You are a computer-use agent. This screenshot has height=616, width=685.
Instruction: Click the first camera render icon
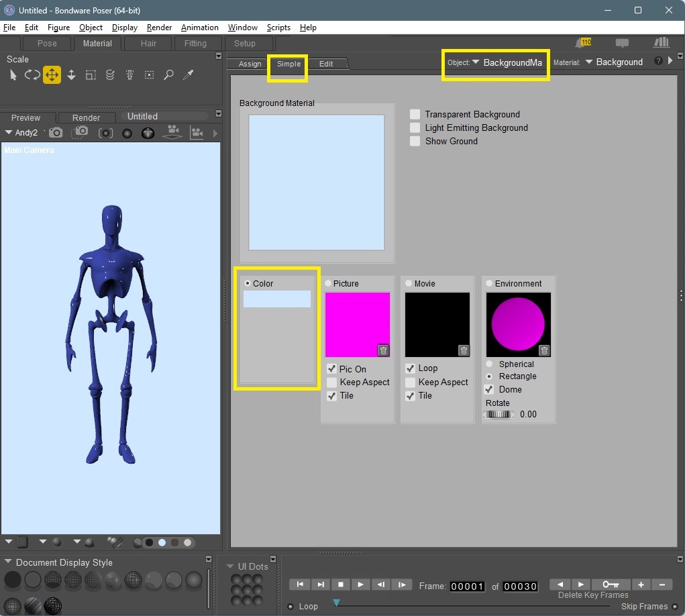[x=56, y=133]
